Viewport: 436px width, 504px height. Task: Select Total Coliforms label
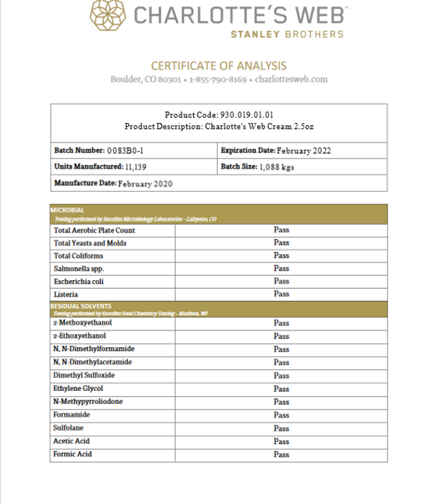point(79,256)
